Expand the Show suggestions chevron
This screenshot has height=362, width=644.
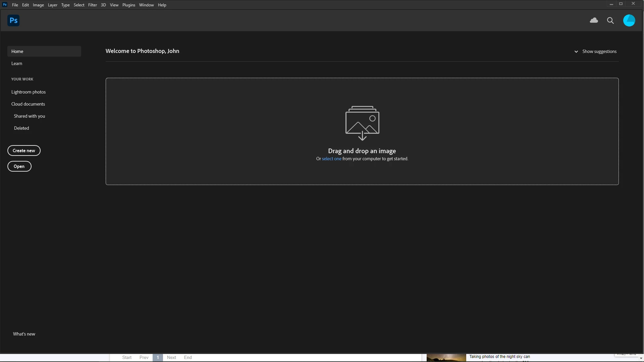click(576, 52)
